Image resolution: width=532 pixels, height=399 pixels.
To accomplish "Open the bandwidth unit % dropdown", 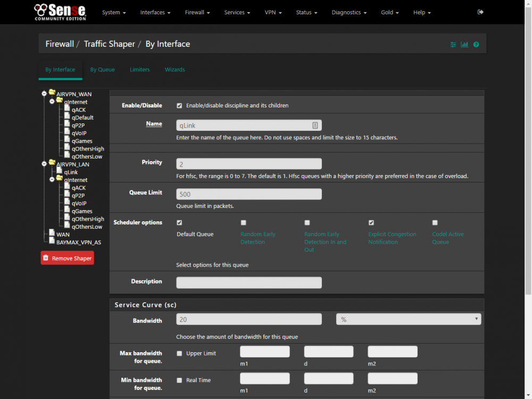I will tap(409, 319).
